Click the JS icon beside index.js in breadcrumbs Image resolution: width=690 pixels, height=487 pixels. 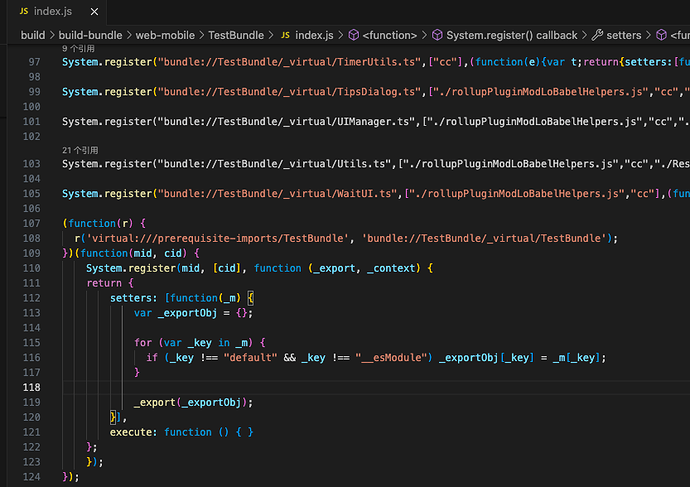285,35
